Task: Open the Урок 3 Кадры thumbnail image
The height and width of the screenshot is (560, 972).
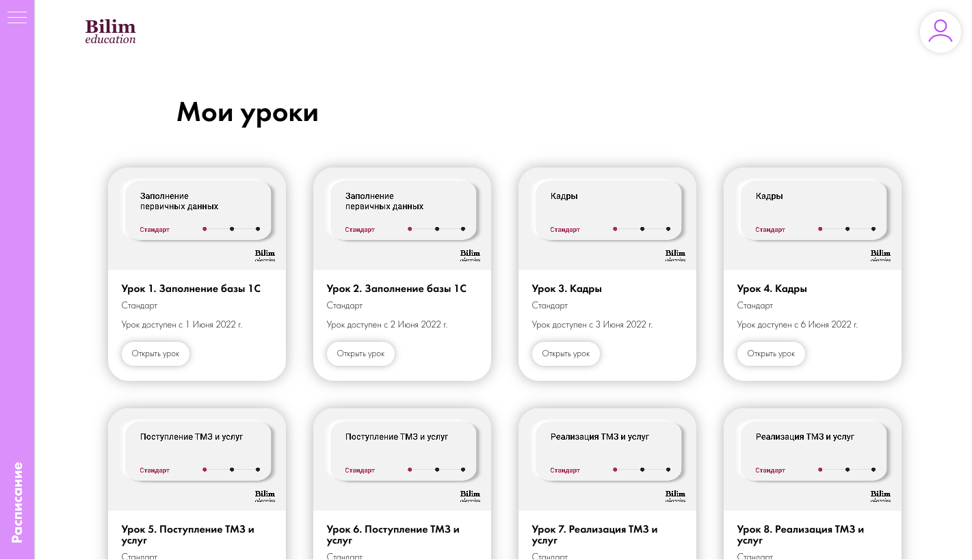Action: [x=607, y=219]
